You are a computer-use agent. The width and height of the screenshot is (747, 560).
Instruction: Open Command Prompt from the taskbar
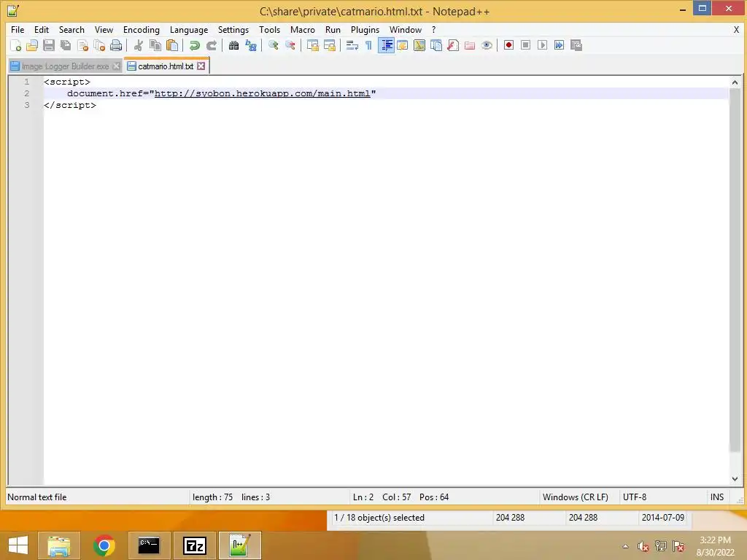pyautogui.click(x=149, y=545)
